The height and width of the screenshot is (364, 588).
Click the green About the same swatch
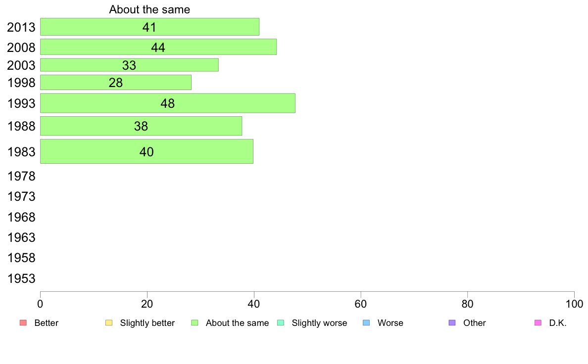click(x=195, y=323)
